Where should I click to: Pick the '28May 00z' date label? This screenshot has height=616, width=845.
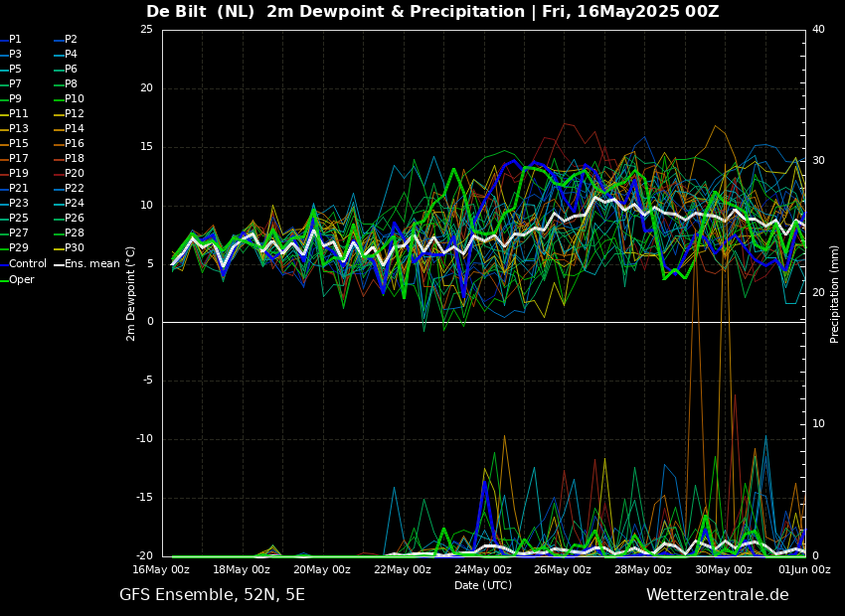pyautogui.click(x=644, y=569)
